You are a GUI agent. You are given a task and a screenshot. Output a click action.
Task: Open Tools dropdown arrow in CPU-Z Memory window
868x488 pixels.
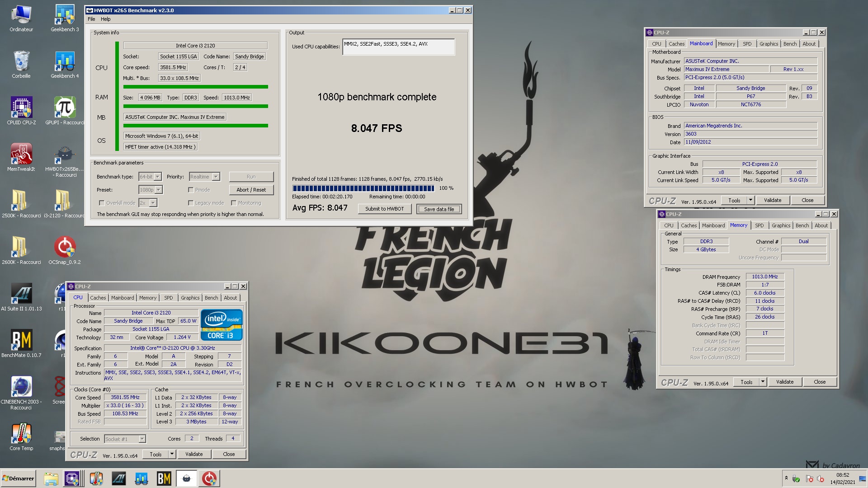(x=763, y=382)
